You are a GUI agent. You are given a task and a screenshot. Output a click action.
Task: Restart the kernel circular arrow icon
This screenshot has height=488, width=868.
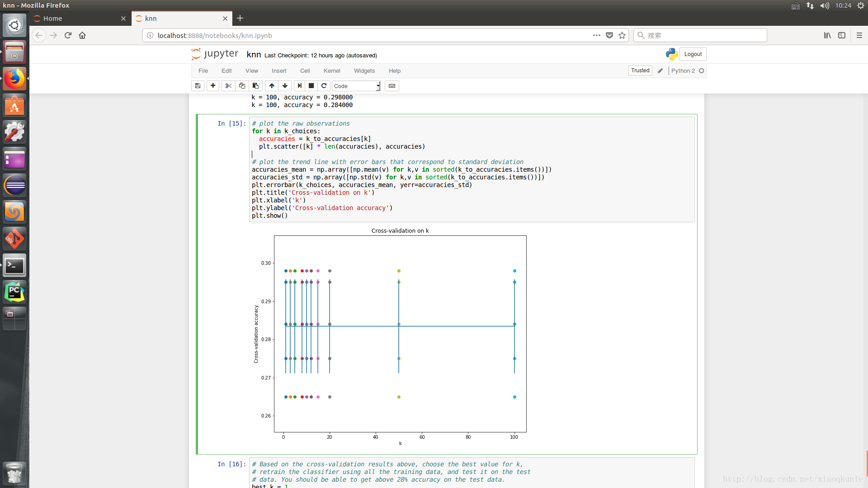click(324, 86)
